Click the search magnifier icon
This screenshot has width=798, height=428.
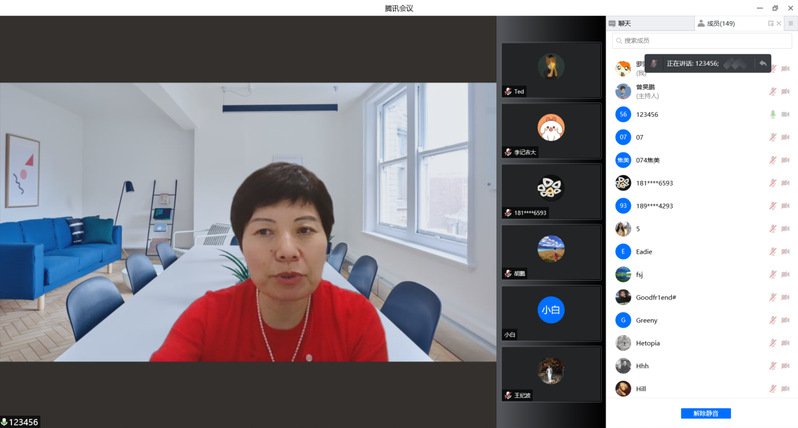tap(619, 41)
